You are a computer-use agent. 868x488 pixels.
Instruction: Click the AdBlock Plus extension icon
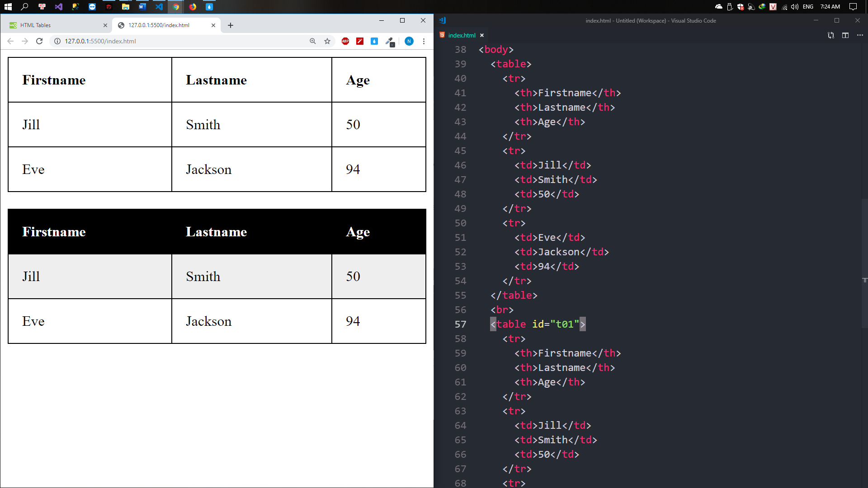point(345,41)
